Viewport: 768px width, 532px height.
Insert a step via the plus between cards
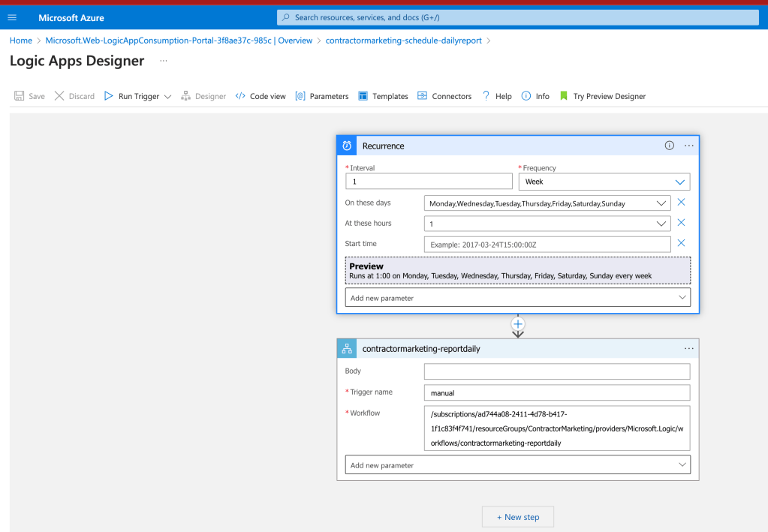point(518,324)
